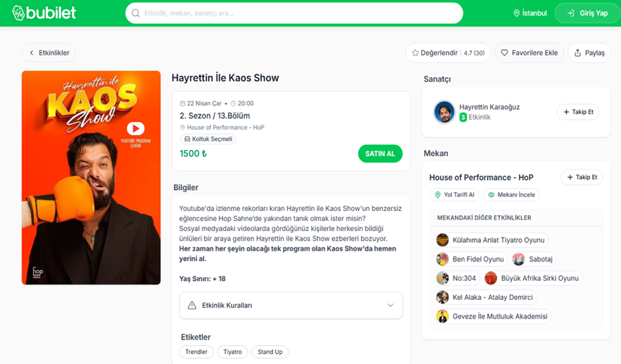Viewport: 621px width, 364px height.
Task: Click the login arrow icon in Giriş Yap
Action: (570, 13)
